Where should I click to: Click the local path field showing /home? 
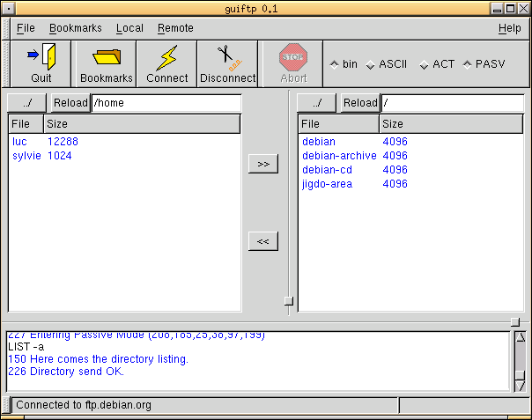coord(166,103)
